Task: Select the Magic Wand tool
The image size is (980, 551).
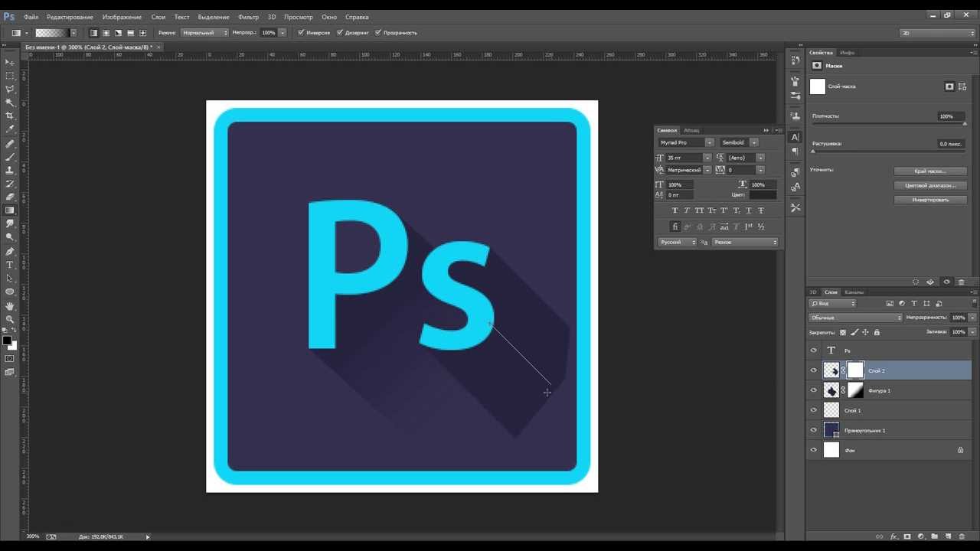Action: click(10, 103)
